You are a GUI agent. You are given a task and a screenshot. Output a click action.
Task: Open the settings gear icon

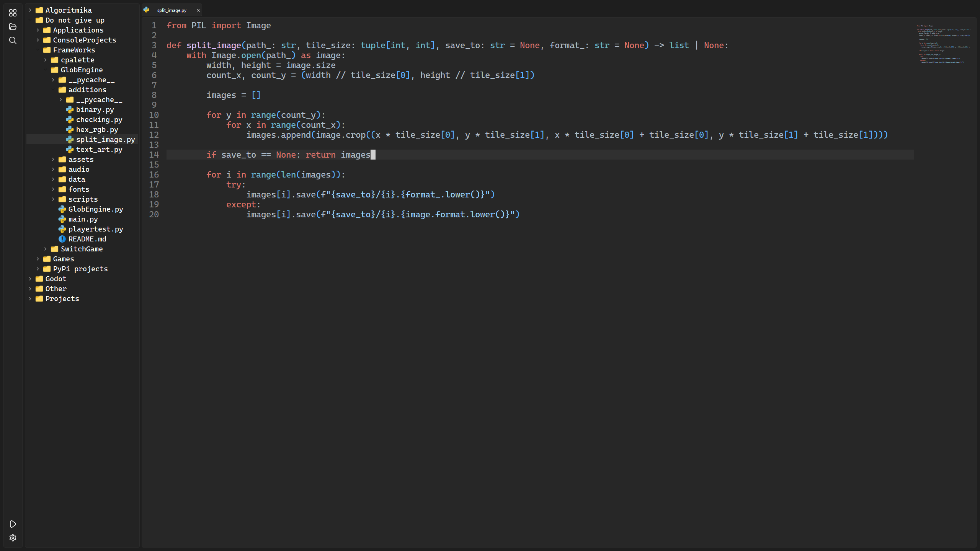13,538
